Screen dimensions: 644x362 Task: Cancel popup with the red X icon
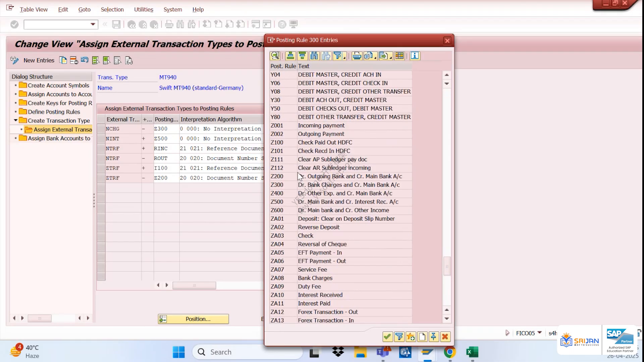(445, 337)
